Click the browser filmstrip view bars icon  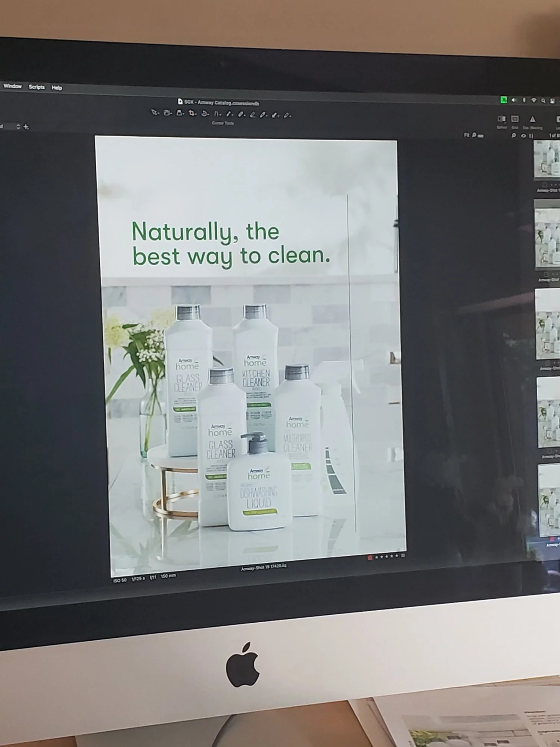tap(531, 136)
